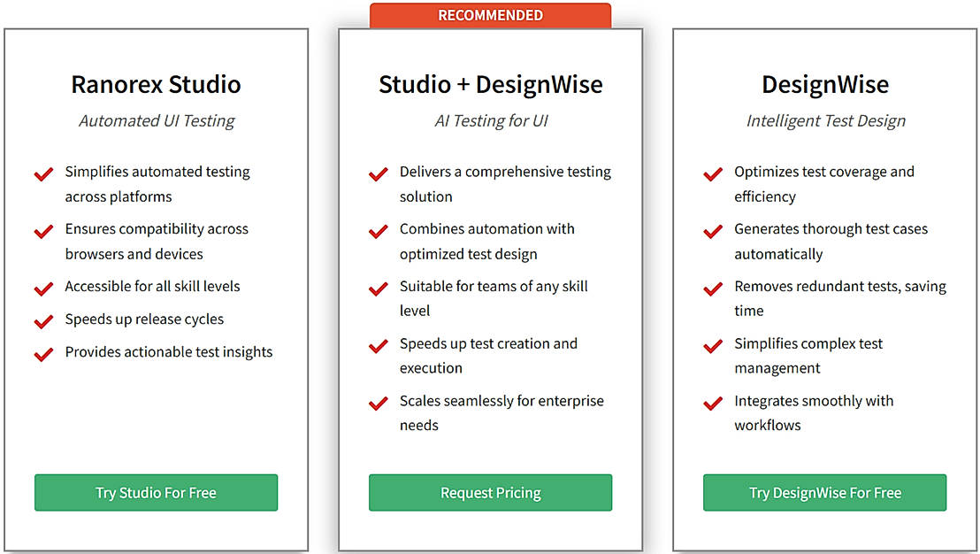The width and height of the screenshot is (980, 554).
Task: Click checkmark next to Scales seamlessly for enterprise
Action: click(379, 404)
